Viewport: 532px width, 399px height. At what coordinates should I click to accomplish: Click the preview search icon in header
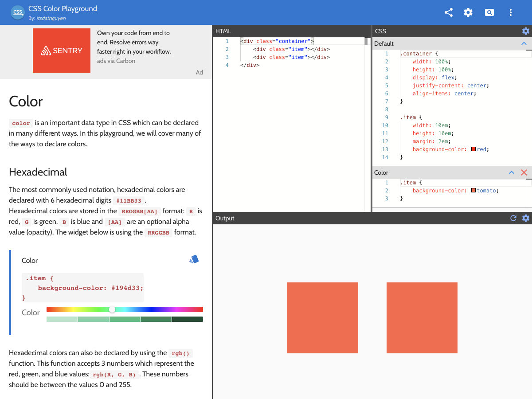[489, 12]
